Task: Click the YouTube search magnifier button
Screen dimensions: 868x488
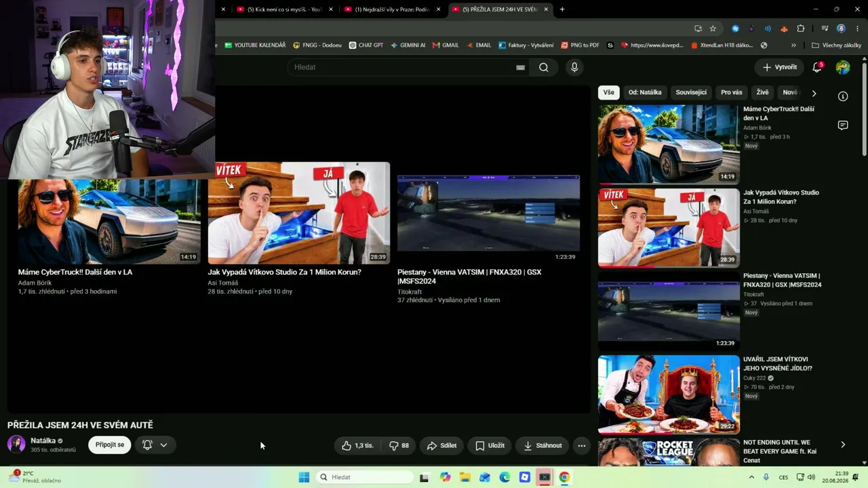Action: pos(544,67)
